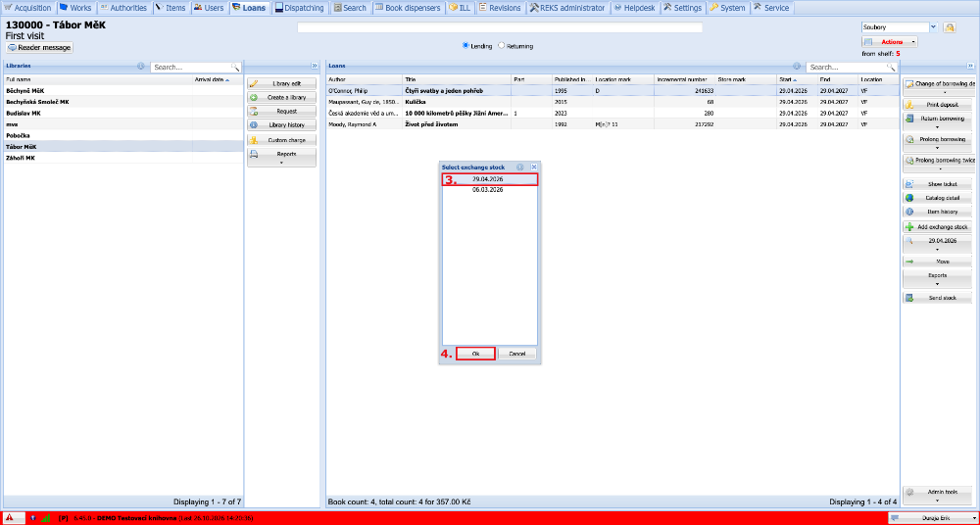The width and height of the screenshot is (980, 525).
Task: Close the Select exchange stock dialog
Action: click(x=534, y=167)
